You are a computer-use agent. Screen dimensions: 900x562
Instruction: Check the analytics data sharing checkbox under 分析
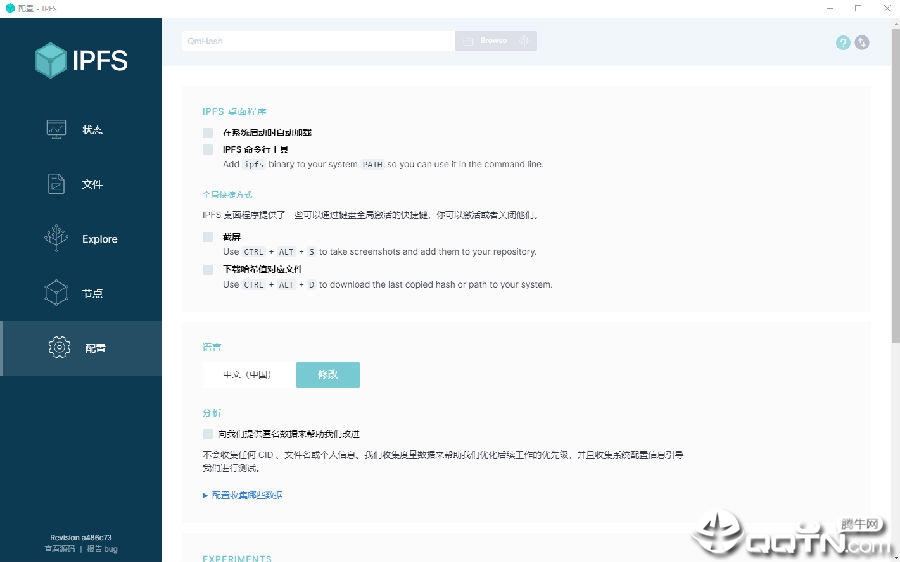208,434
